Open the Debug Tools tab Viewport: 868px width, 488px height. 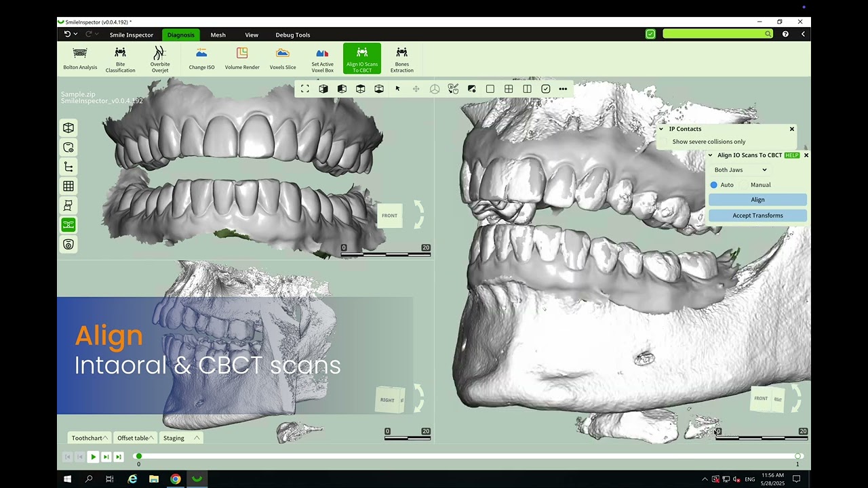click(293, 35)
